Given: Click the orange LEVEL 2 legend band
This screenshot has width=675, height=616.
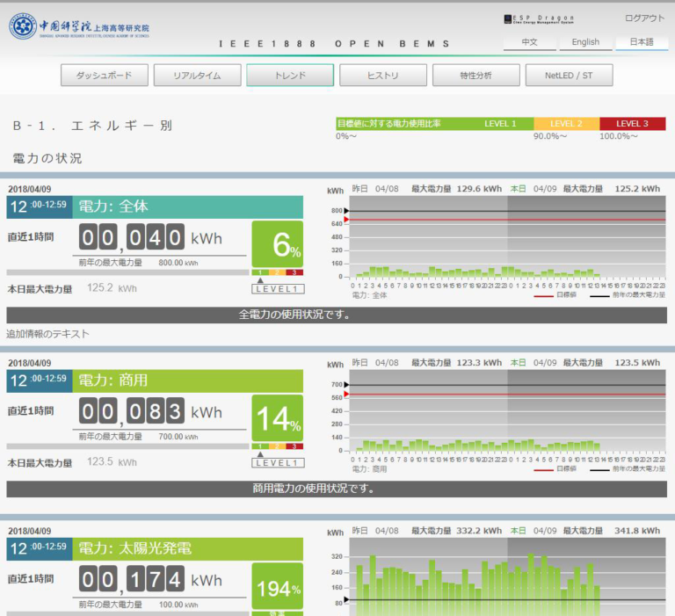Looking at the screenshot, I should point(567,124).
